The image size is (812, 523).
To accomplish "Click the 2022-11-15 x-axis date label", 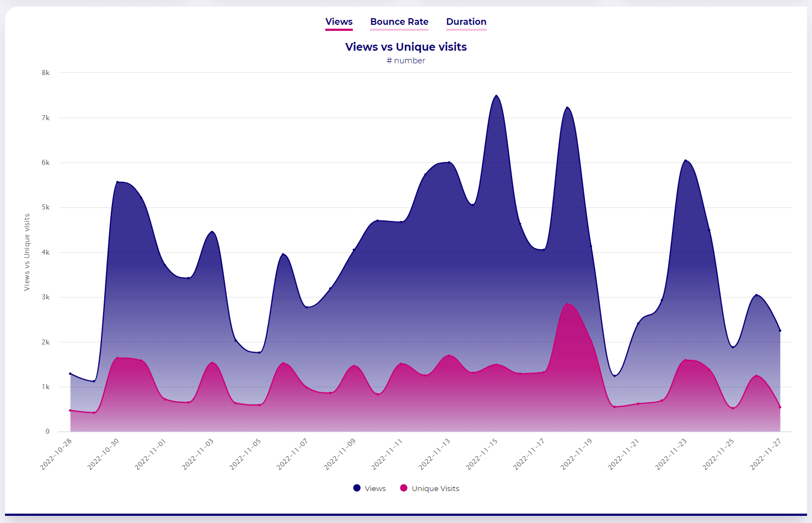I will [x=482, y=454].
